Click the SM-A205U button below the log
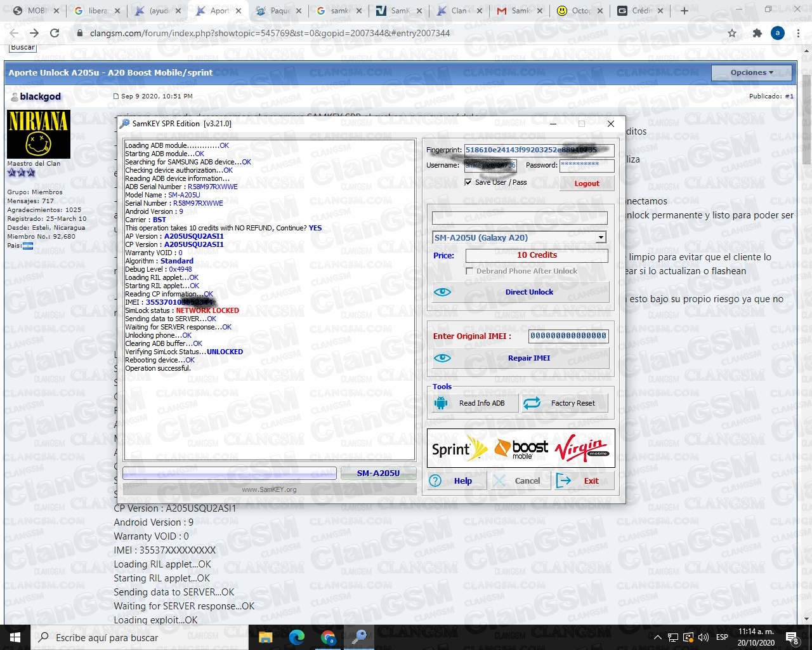Viewport: 812px width, 650px height. tap(378, 473)
